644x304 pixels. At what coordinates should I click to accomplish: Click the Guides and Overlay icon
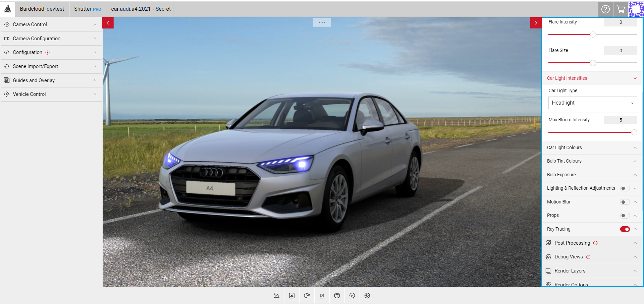7,80
